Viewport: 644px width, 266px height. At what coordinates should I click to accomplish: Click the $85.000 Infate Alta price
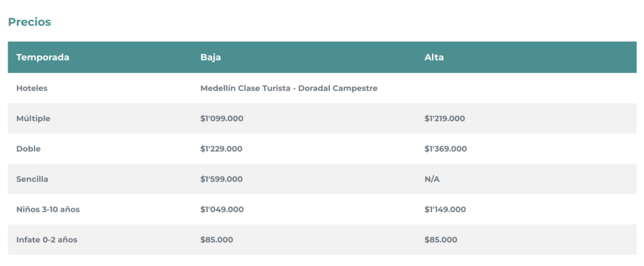441,240
